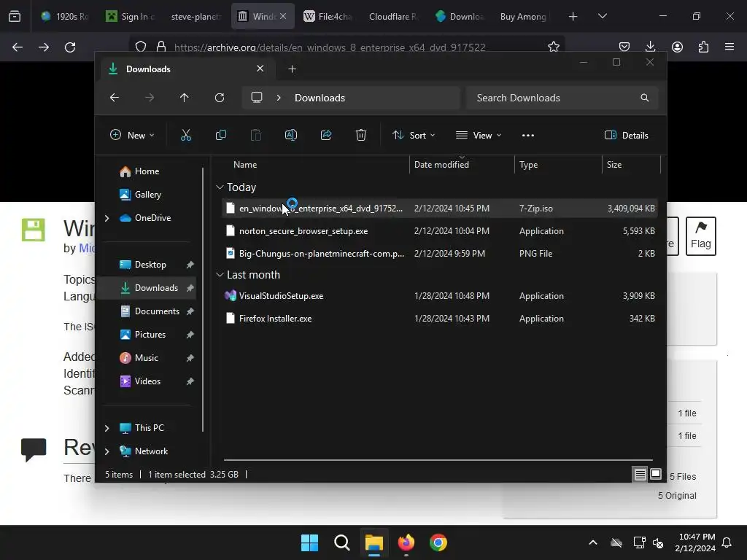Screen dimensions: 747x560
Task: Collapse the Today group
Action: click(220, 187)
